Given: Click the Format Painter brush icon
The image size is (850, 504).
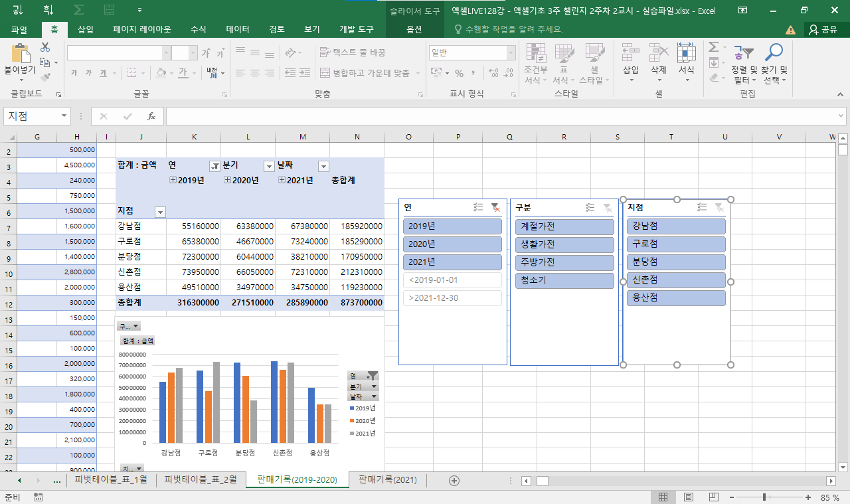Looking at the screenshot, I should [x=45, y=77].
